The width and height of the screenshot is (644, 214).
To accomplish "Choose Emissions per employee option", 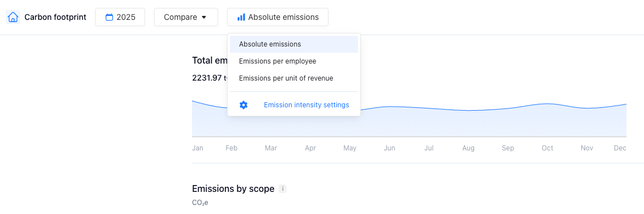I will pyautogui.click(x=293, y=61).
